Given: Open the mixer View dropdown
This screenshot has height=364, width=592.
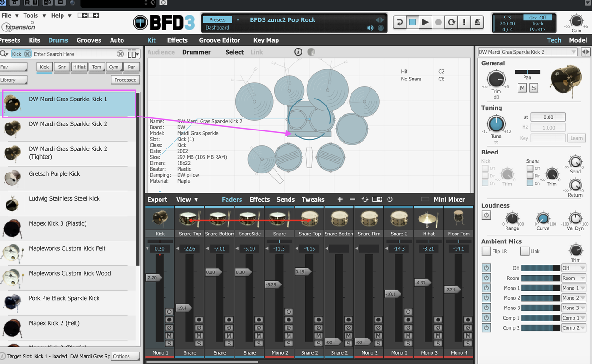Looking at the screenshot, I should pyautogui.click(x=187, y=199).
